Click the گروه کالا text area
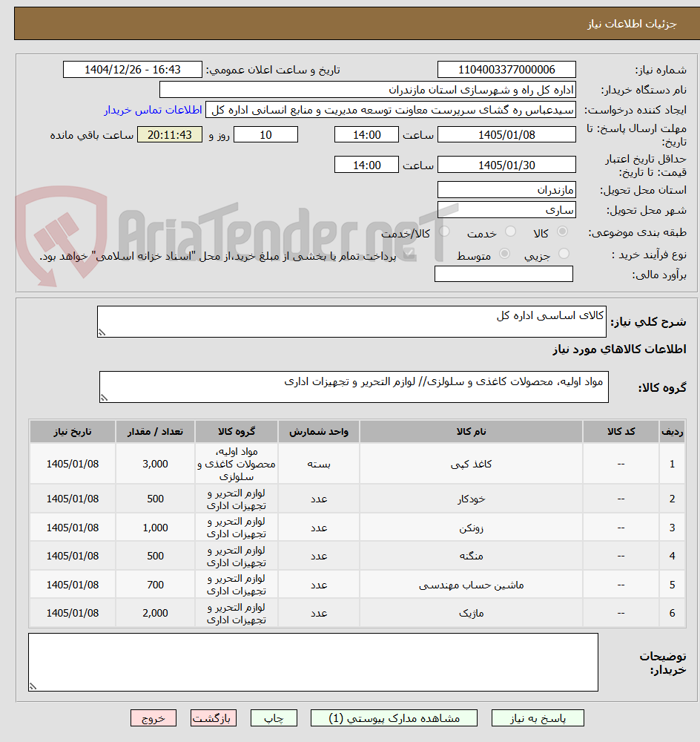 coord(354,387)
